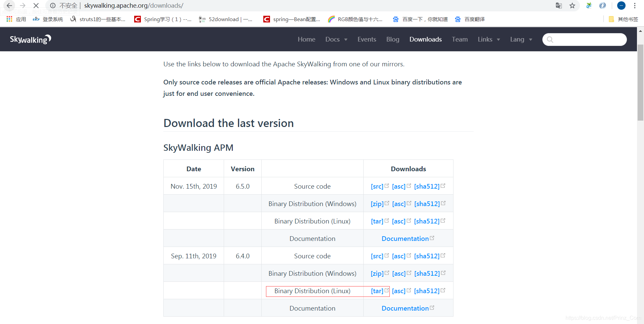
Task: Expand the Links dropdown menu
Action: coord(489,40)
